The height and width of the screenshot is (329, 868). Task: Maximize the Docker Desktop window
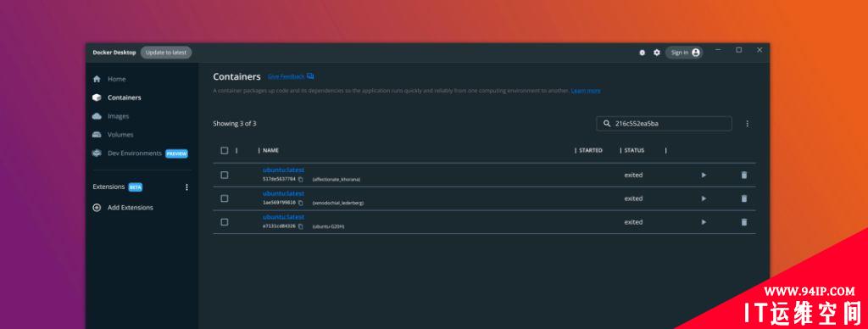738,50
